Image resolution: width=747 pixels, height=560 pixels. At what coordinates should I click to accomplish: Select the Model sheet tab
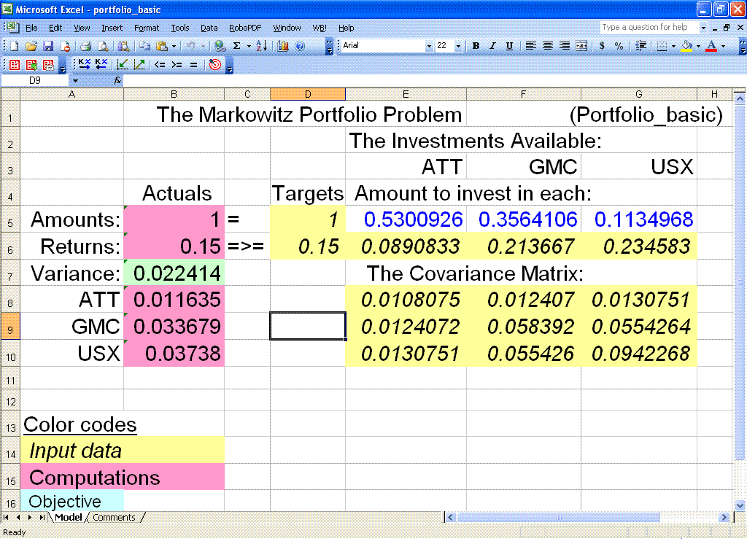pyautogui.click(x=68, y=518)
